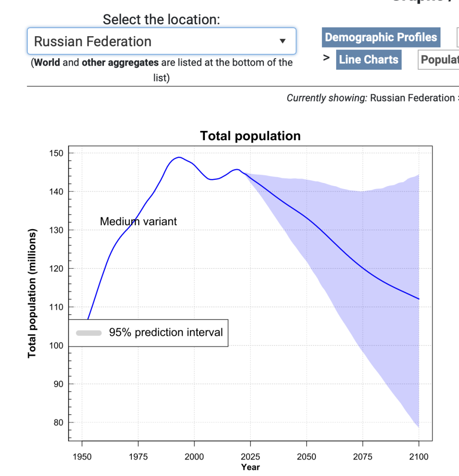Select the Line Charts tab
Image resolution: width=459 pixels, height=476 pixels.
point(369,59)
